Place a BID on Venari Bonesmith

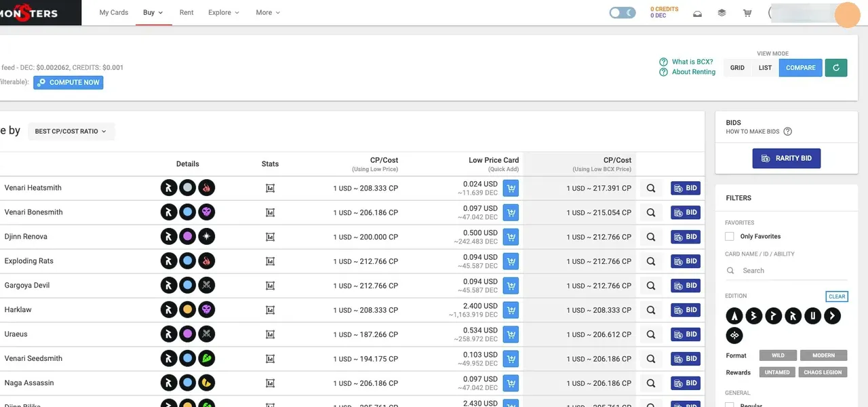(x=686, y=212)
